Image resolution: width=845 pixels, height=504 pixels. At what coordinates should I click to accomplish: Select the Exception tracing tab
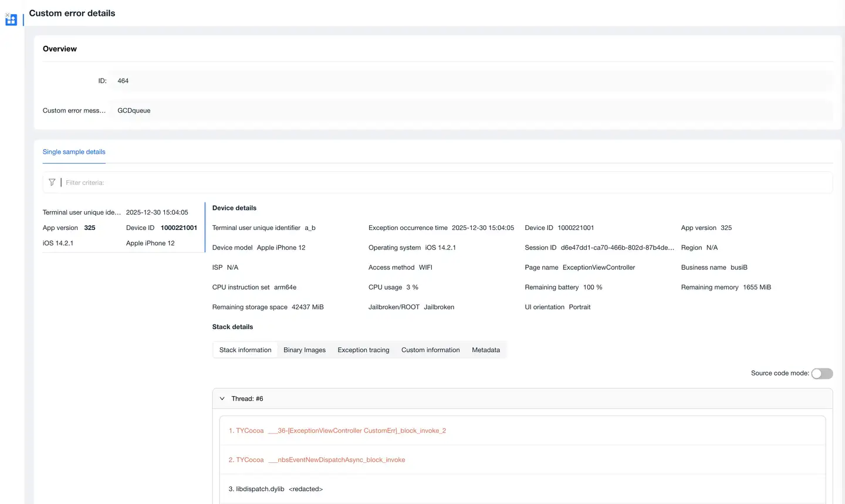(363, 350)
